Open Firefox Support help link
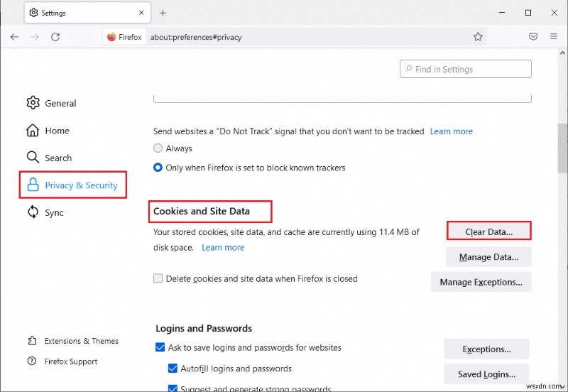Image resolution: width=568 pixels, height=392 pixels. coord(70,361)
